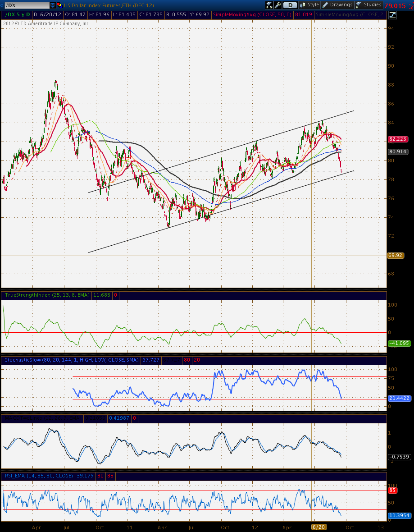Image resolution: width=414 pixels, height=532 pixels.
Task: Click the L: 81.405 low value
Action: (124, 14)
